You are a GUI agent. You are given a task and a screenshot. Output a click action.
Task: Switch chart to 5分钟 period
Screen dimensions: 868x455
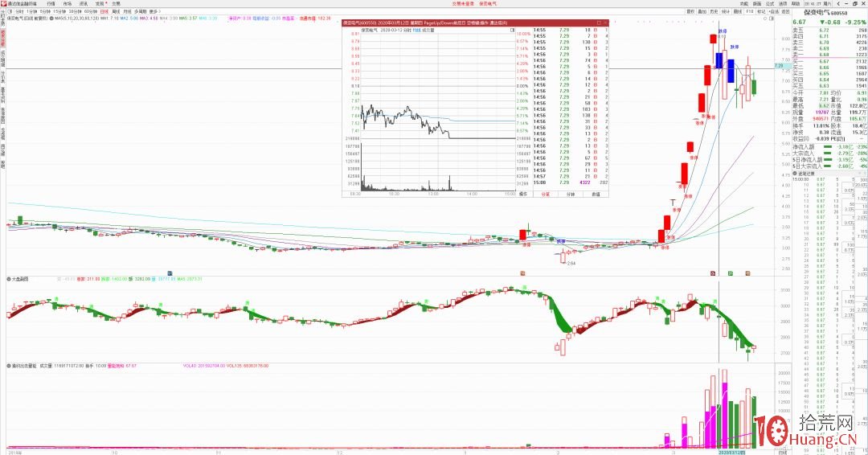click(x=45, y=11)
